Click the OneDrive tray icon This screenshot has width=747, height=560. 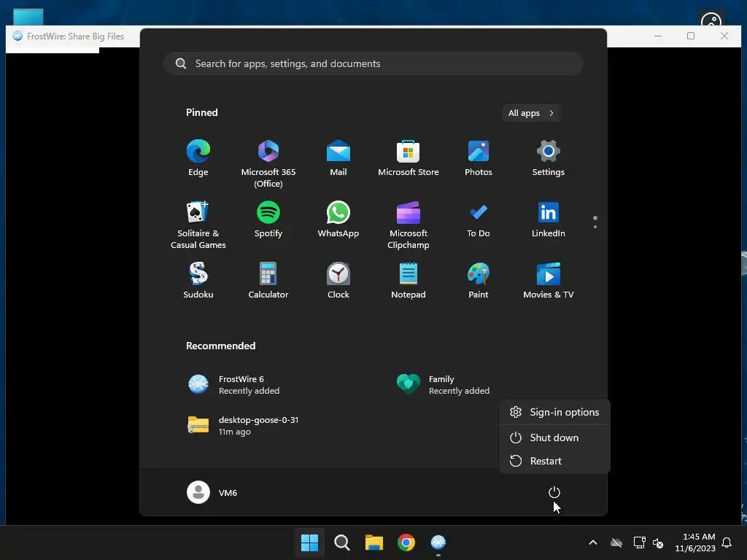[616, 542]
